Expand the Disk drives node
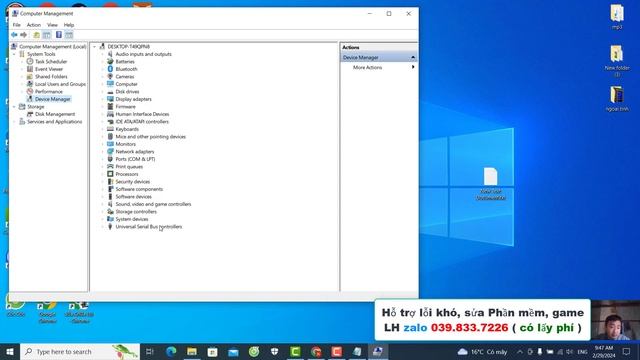Screen dimensions: 640x360 [102, 92]
